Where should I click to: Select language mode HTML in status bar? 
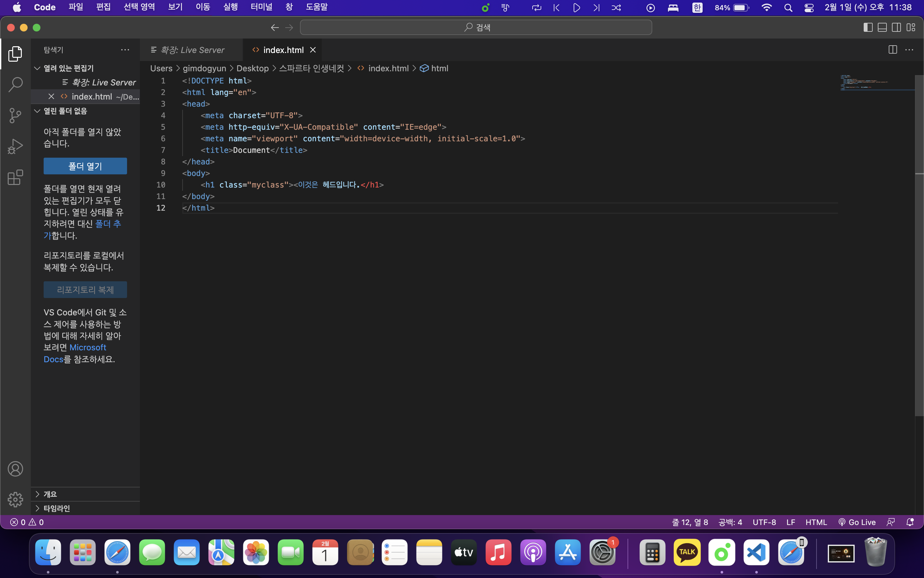pos(816,522)
